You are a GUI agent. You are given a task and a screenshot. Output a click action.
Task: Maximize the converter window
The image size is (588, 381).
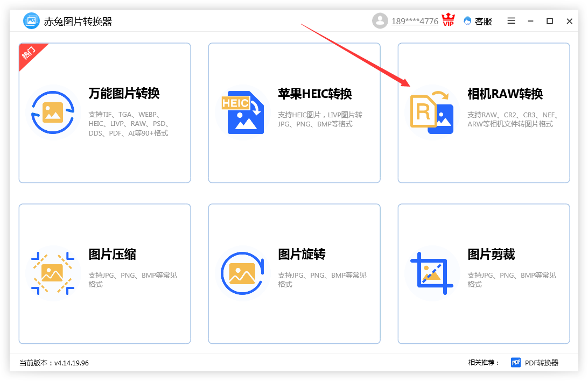[550, 21]
